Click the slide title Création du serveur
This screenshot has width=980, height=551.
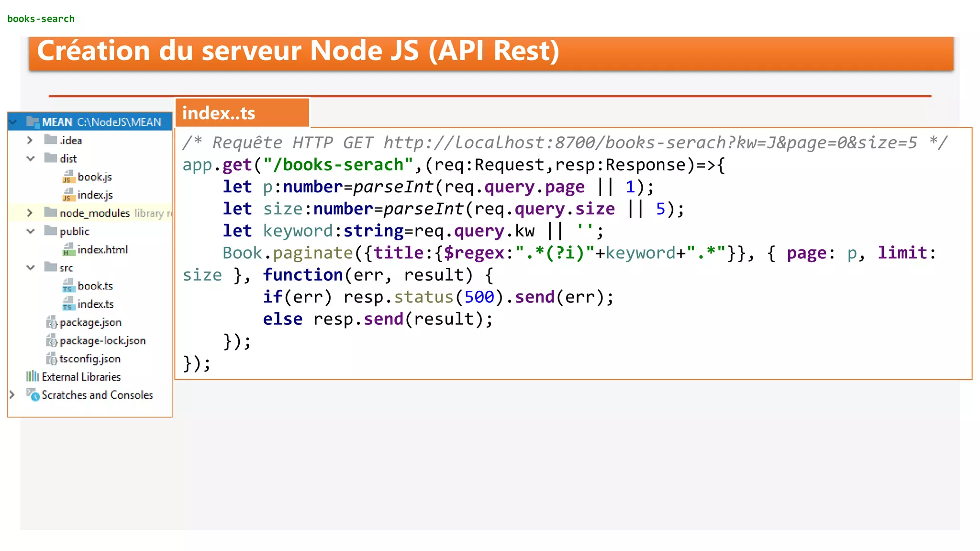298,51
